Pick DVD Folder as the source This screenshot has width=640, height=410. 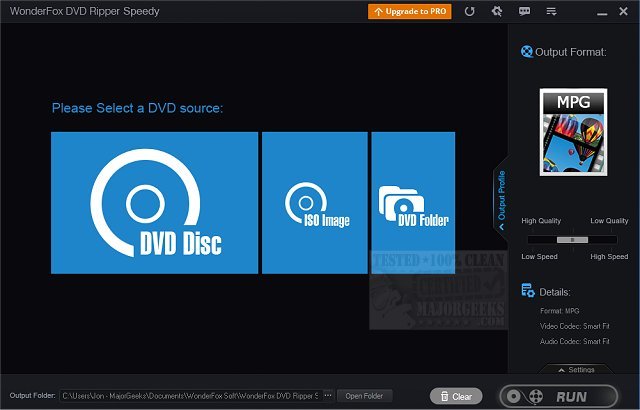tap(413, 202)
